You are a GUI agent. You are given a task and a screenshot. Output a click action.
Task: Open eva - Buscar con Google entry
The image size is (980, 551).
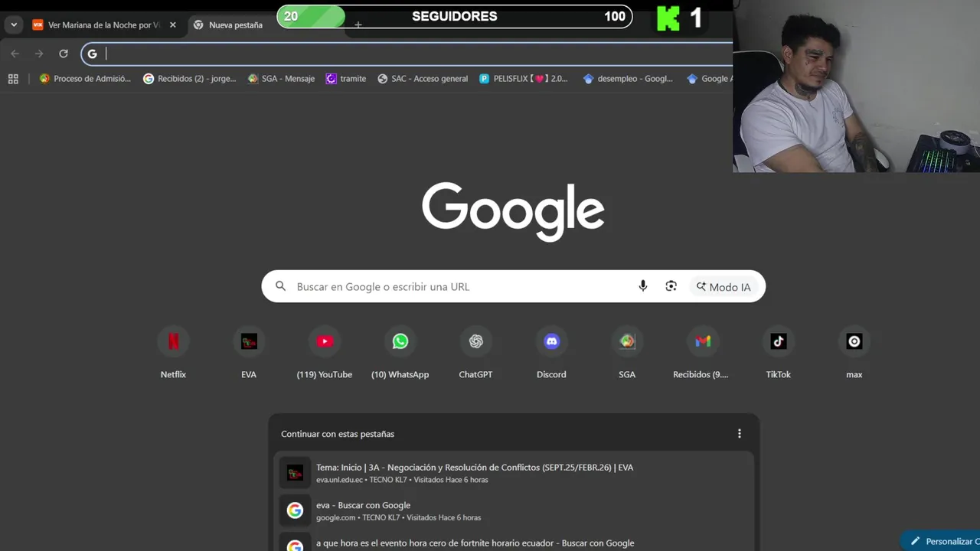514,510
